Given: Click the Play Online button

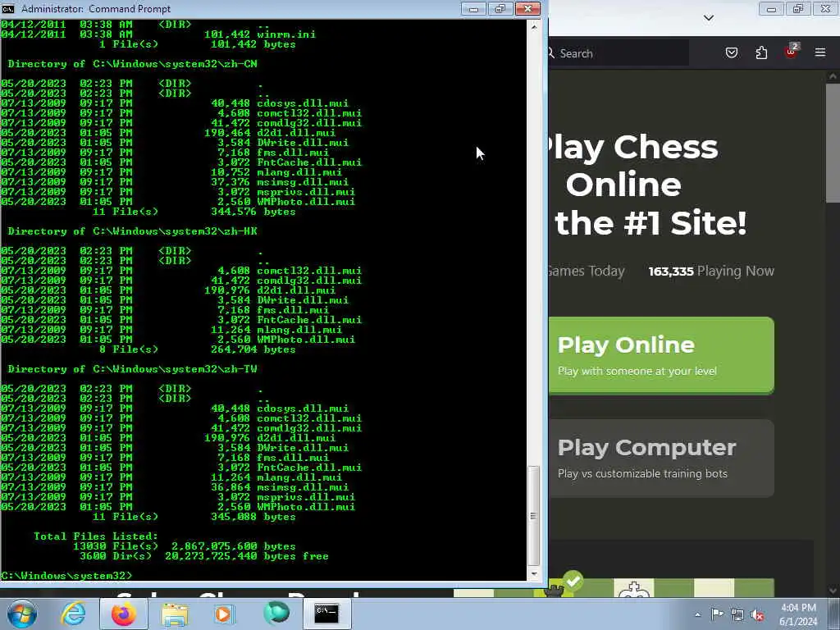Looking at the screenshot, I should 661,355.
